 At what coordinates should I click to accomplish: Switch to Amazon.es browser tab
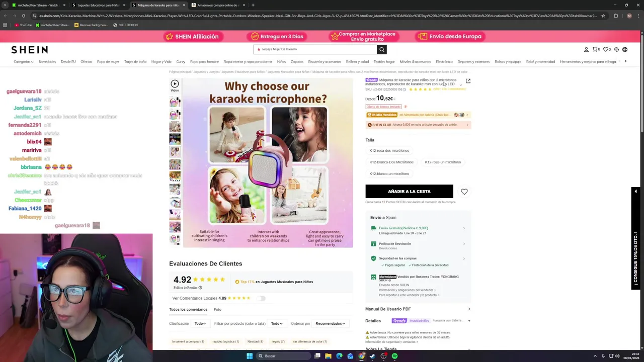coord(218,5)
